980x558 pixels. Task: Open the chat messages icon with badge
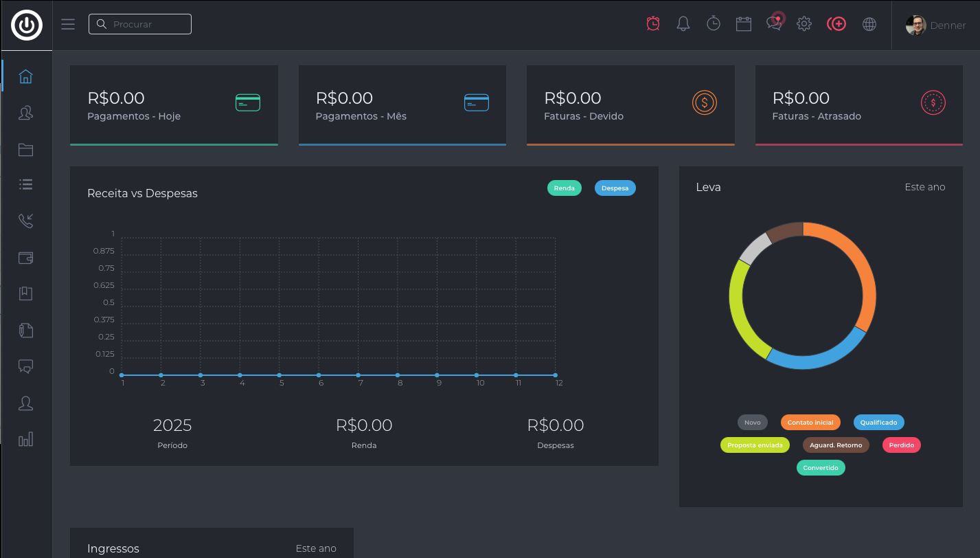(x=774, y=24)
